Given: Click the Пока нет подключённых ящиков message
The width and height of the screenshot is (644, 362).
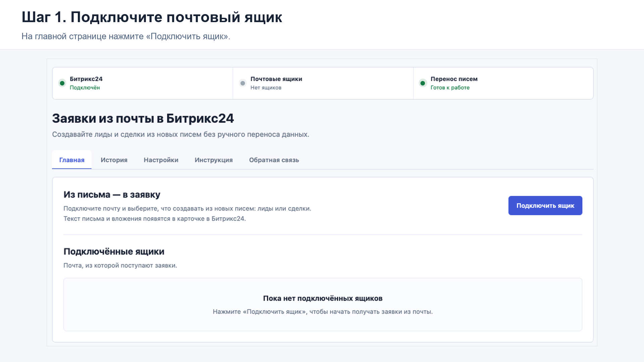Looking at the screenshot, I should click(x=323, y=298).
